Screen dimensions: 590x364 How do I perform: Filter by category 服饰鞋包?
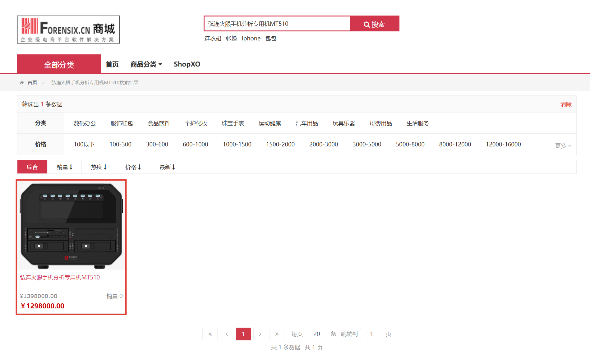[122, 123]
